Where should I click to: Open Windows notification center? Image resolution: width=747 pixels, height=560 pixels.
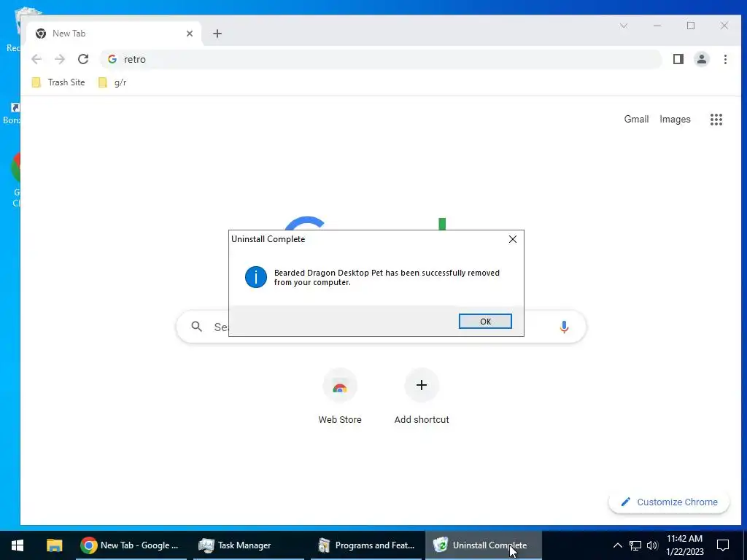coord(723,545)
